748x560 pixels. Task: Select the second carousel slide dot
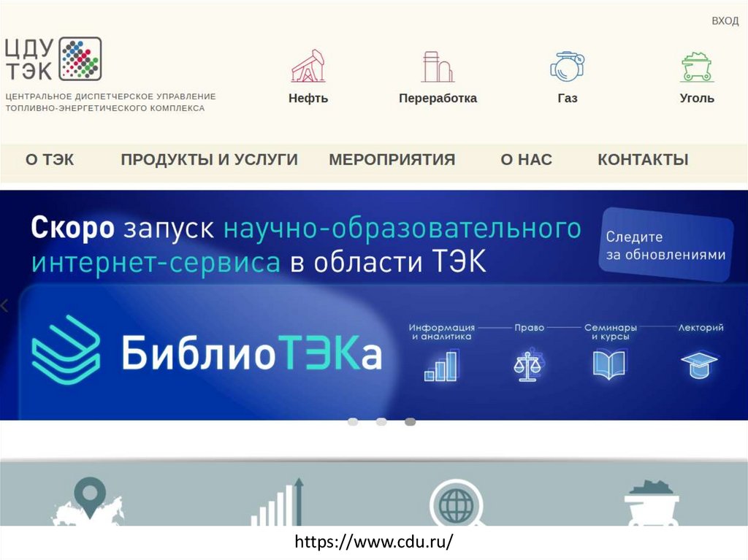pyautogui.click(x=381, y=422)
